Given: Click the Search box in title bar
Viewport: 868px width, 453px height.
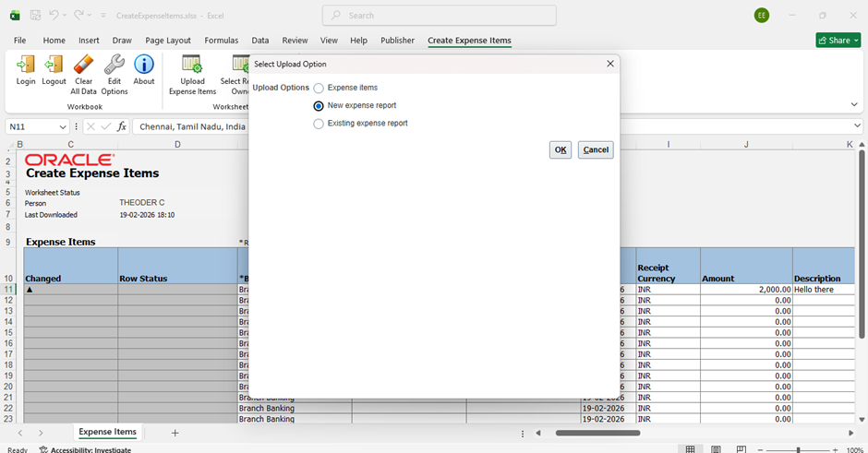Looking at the screenshot, I should pyautogui.click(x=440, y=16).
